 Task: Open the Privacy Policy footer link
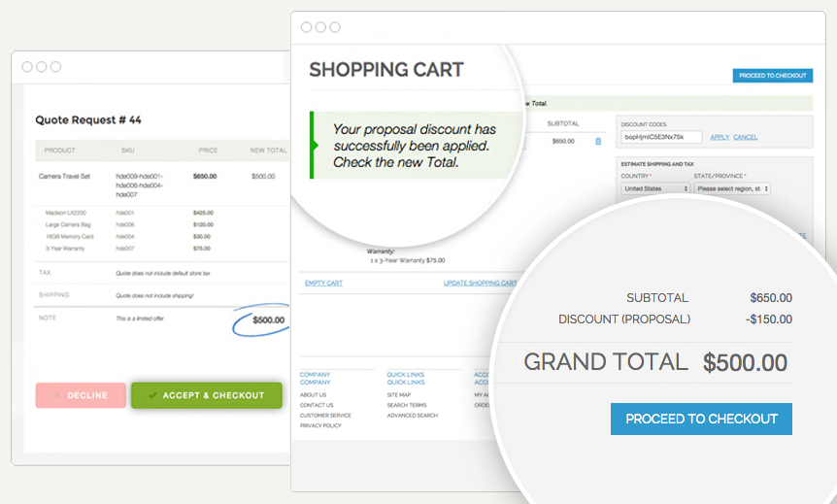(x=320, y=425)
